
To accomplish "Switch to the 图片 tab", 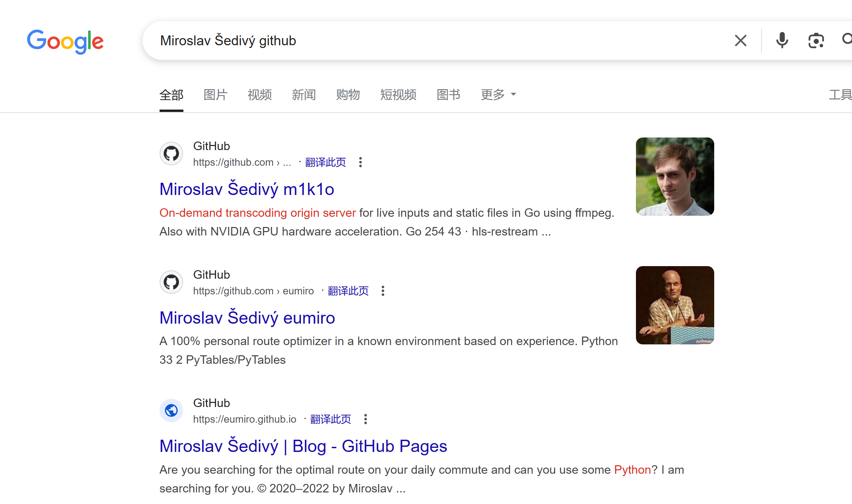I will tap(215, 95).
